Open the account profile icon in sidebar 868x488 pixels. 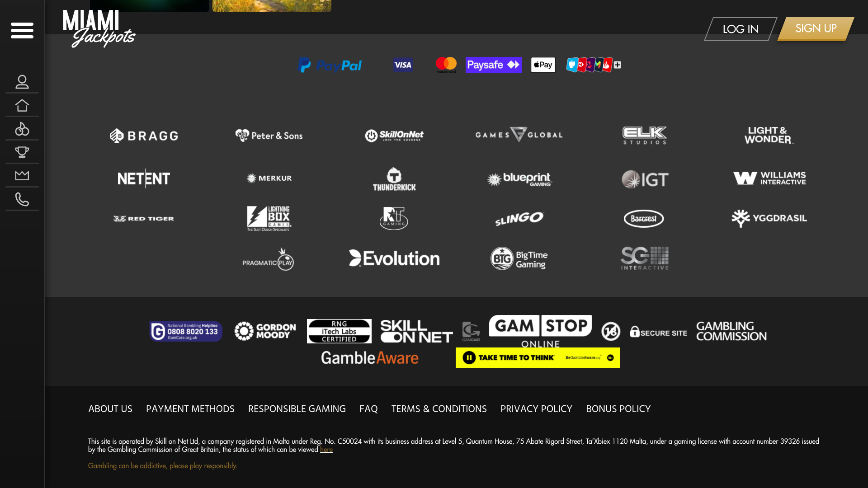coord(22,83)
